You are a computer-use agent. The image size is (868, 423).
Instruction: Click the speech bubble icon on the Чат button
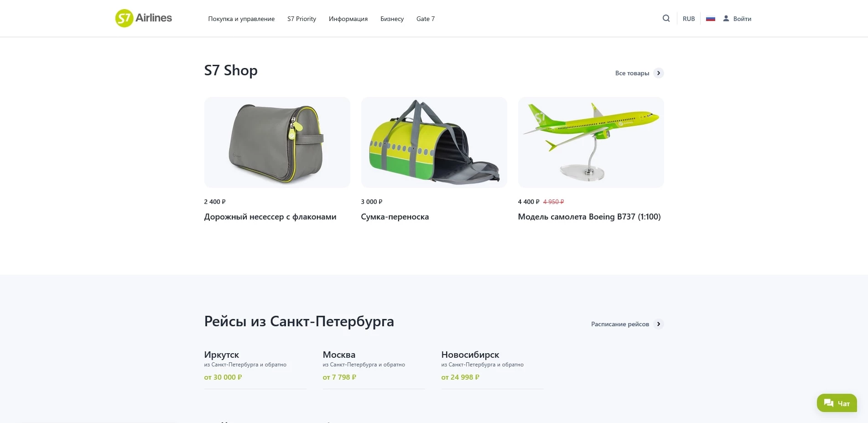point(828,402)
